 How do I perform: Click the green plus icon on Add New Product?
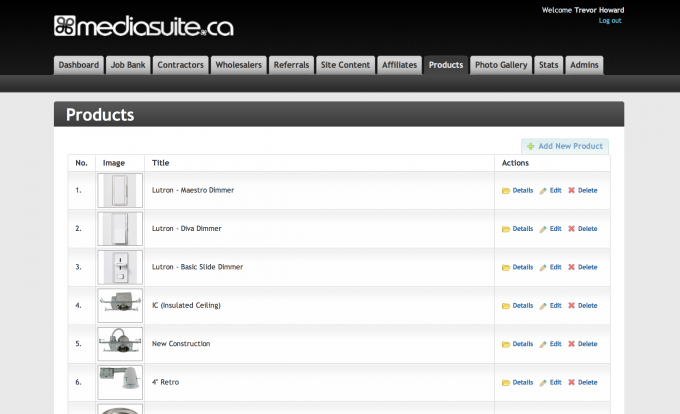coord(531,146)
